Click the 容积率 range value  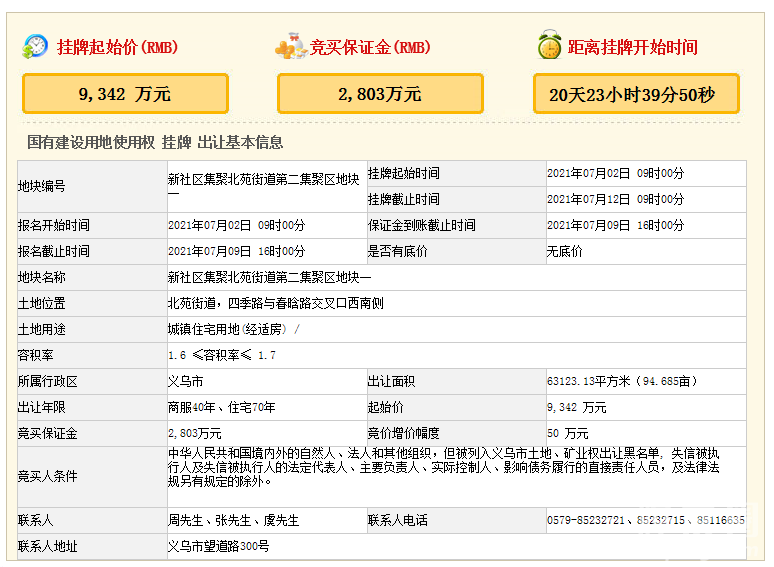[x=221, y=355]
